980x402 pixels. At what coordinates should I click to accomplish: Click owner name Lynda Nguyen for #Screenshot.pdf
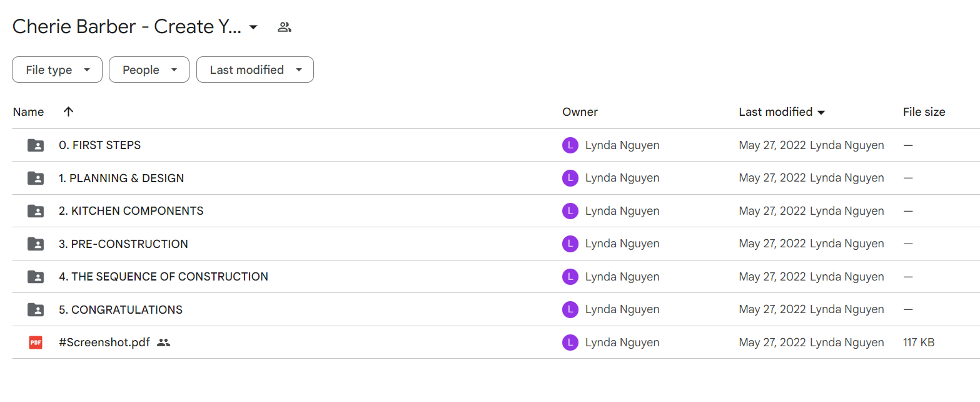click(x=622, y=343)
